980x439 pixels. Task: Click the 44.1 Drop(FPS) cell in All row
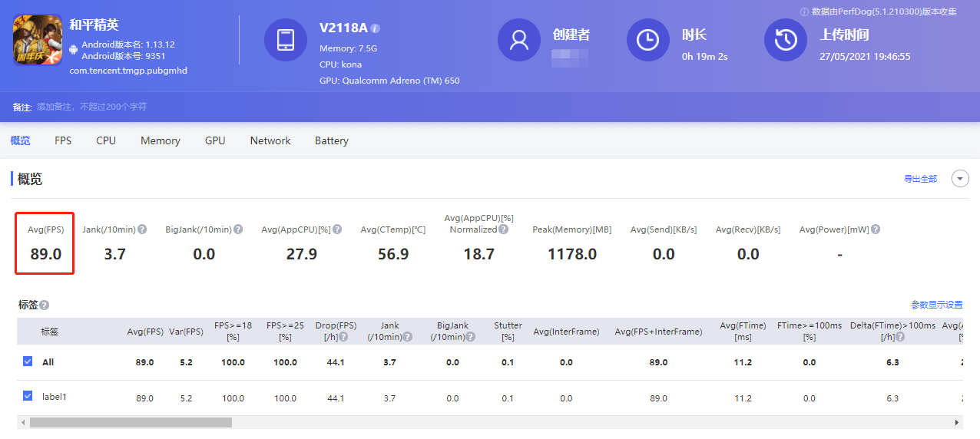[336, 362]
